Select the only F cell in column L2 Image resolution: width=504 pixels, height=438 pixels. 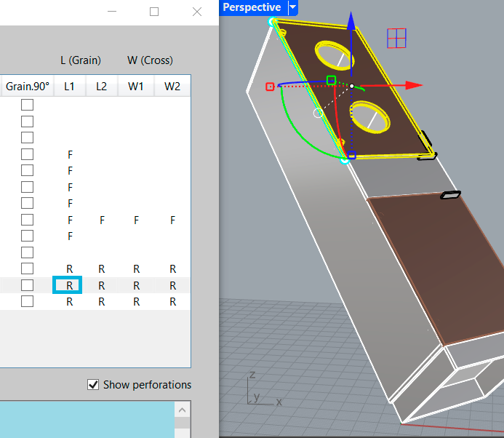point(102,220)
